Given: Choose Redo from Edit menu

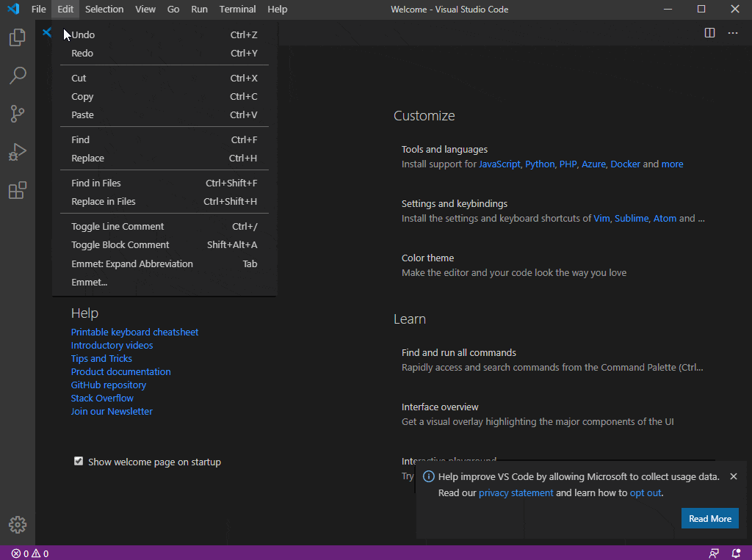Looking at the screenshot, I should (164, 54).
